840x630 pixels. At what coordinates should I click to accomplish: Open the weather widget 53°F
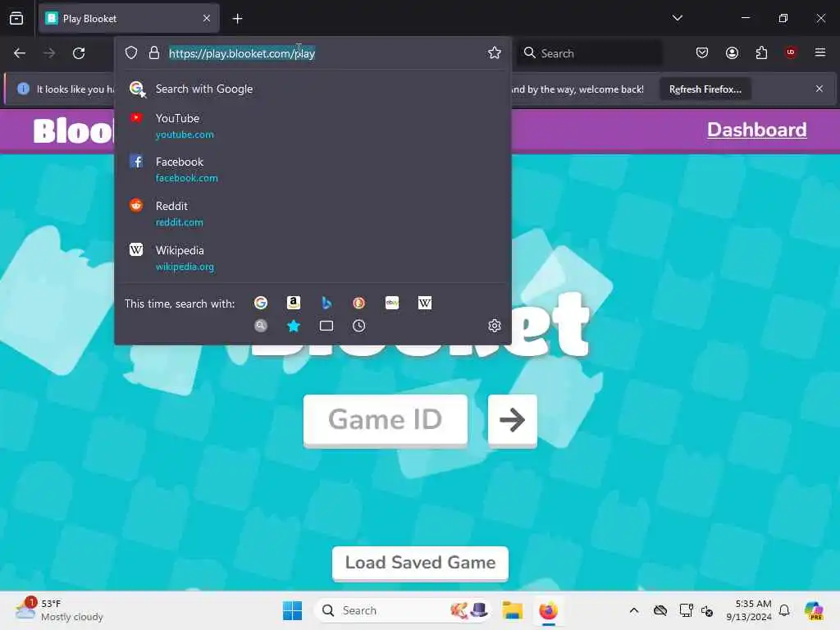click(x=59, y=610)
